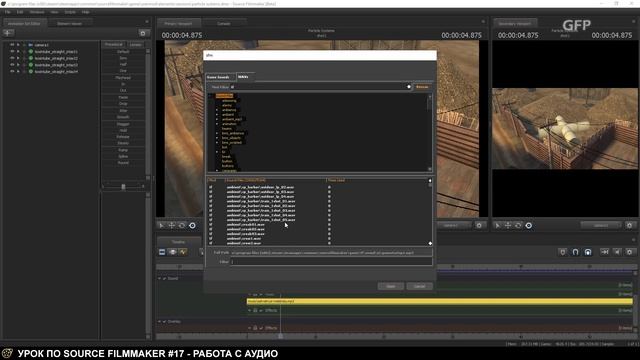Image resolution: width=640 pixels, height=360 pixels.
Task: Pick screen manipulation tool in secondary viewport
Action: [x=529, y=225]
